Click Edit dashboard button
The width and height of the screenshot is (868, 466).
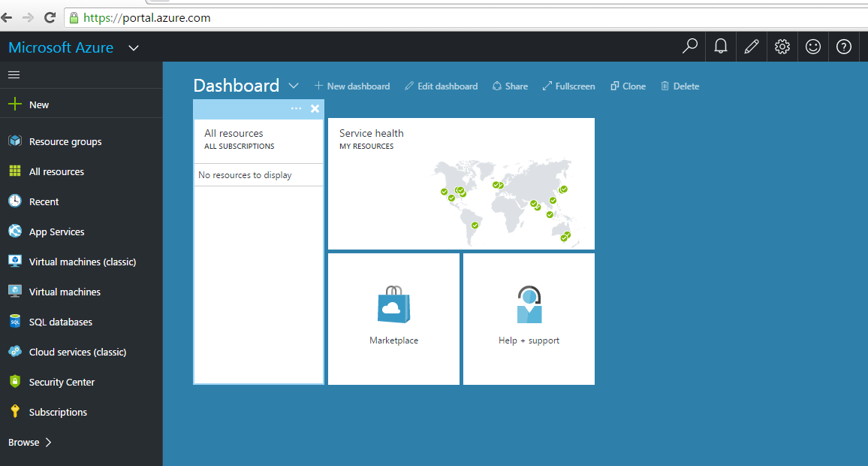442,86
